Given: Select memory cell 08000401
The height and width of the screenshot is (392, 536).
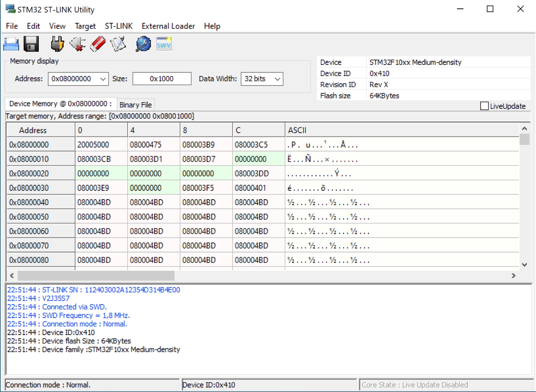Looking at the screenshot, I should click(x=259, y=188).
